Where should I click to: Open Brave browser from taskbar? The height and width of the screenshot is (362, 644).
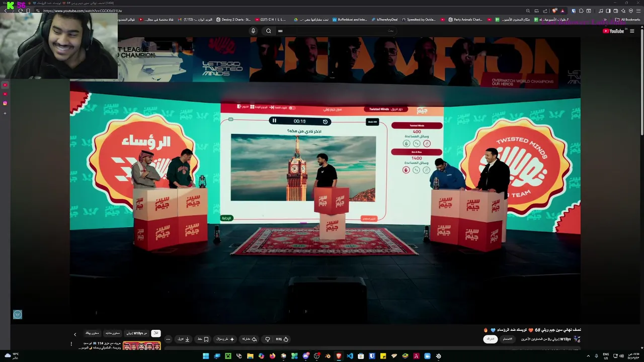pyautogui.click(x=339, y=356)
